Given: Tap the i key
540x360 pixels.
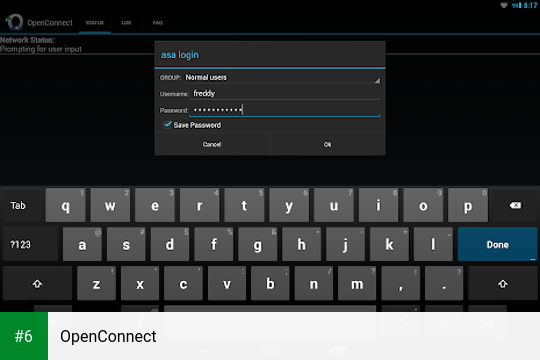Looking at the screenshot, I should pyautogui.click(x=378, y=205).
